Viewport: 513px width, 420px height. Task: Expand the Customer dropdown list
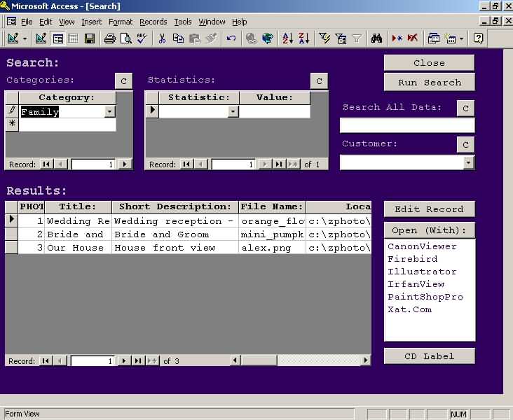pos(469,162)
